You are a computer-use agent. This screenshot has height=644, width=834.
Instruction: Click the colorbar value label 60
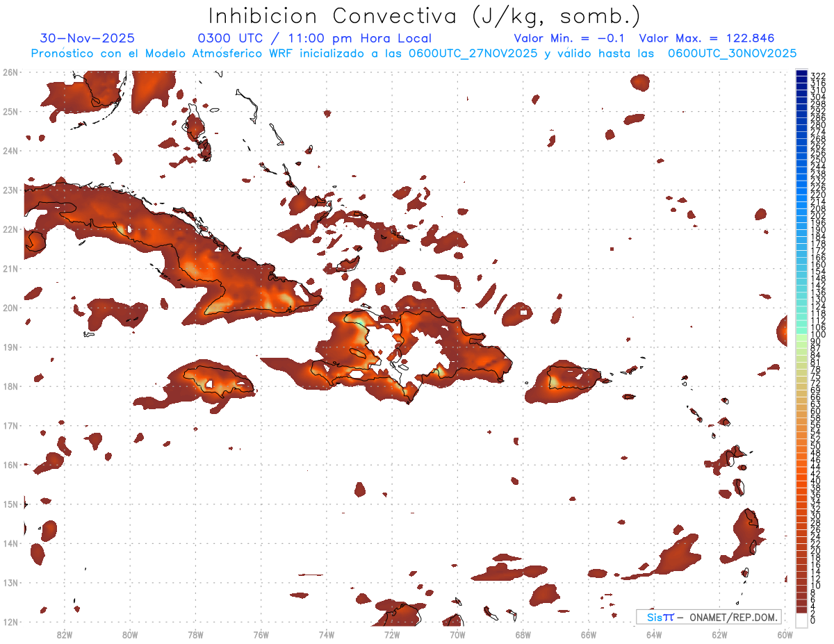[x=816, y=411]
